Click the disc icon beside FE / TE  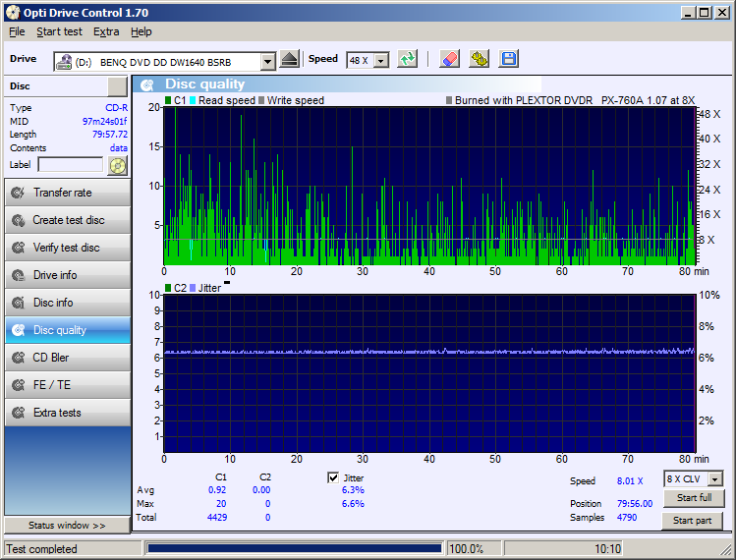(x=18, y=385)
